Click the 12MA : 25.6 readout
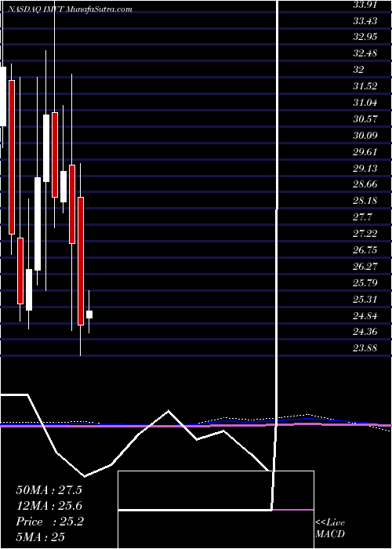Image resolution: width=392 pixels, height=549 pixels. click(49, 506)
